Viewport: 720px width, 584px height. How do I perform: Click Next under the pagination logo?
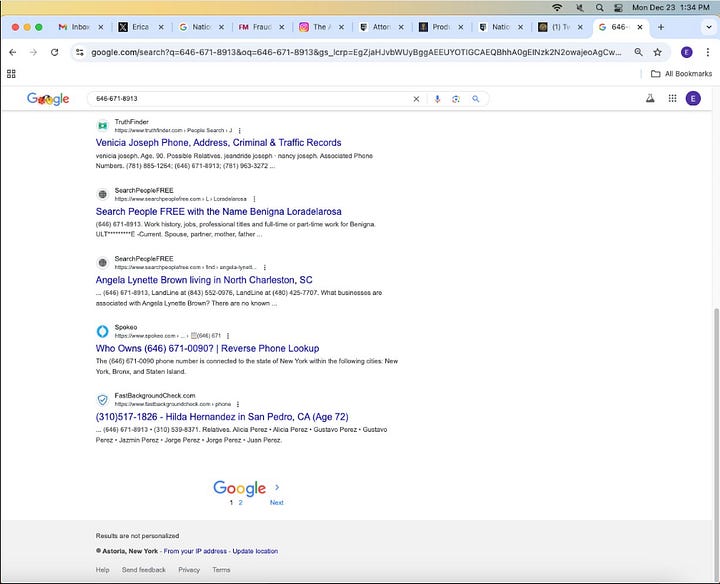coord(276,503)
